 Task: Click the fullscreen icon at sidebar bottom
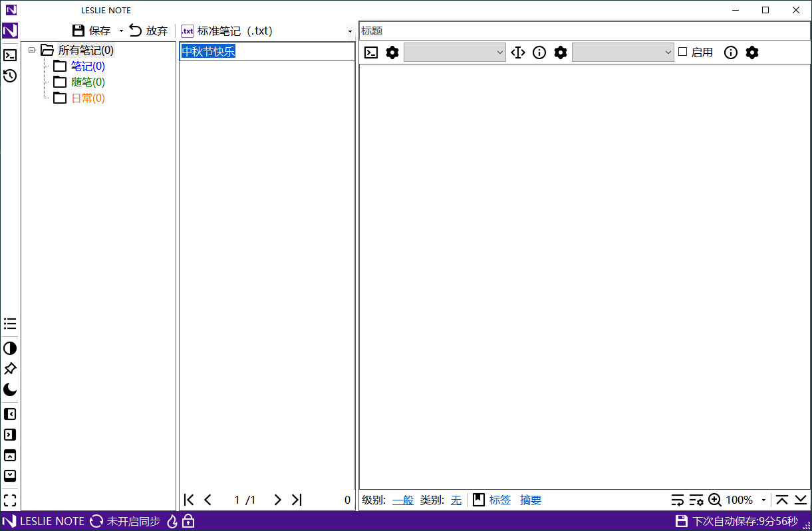point(10,500)
